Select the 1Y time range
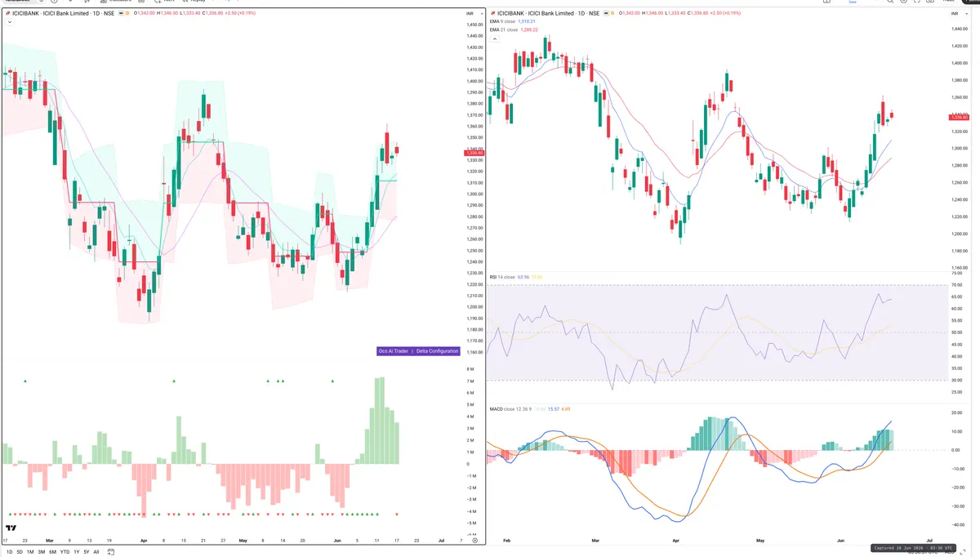The height and width of the screenshot is (557, 980). click(x=76, y=552)
